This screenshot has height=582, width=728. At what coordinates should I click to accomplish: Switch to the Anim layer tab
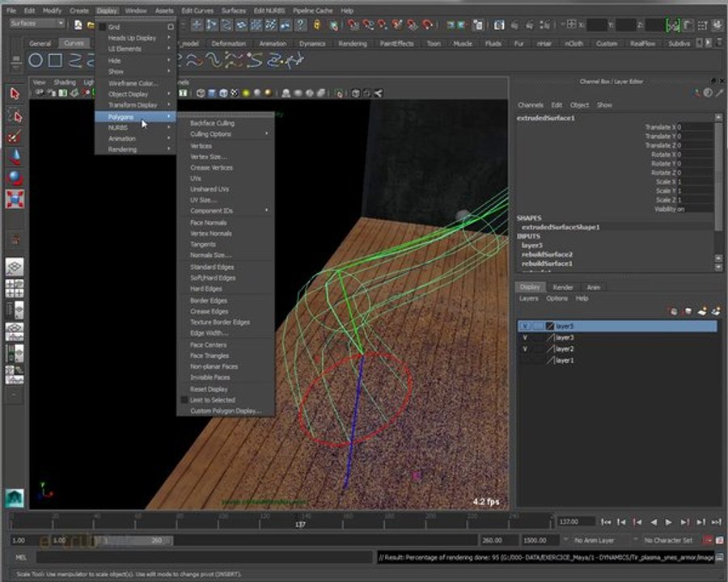coord(594,287)
